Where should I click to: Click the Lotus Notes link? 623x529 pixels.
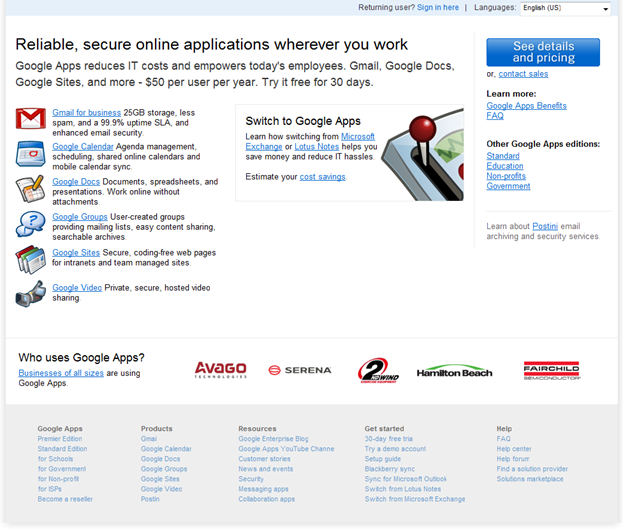click(x=317, y=147)
